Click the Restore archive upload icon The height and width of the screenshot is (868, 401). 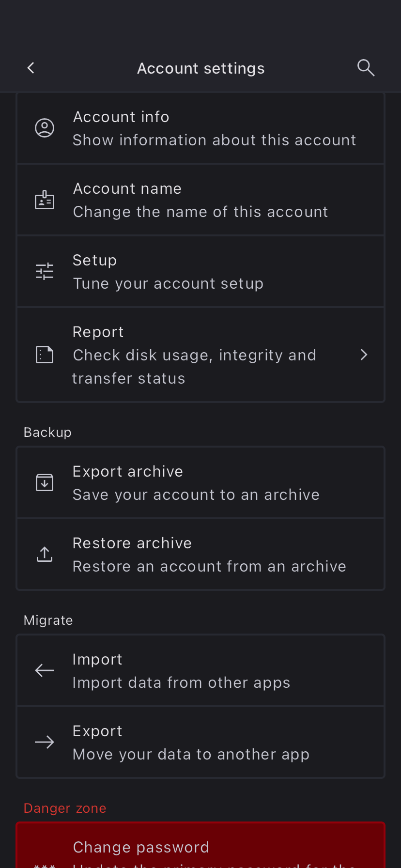tap(45, 554)
